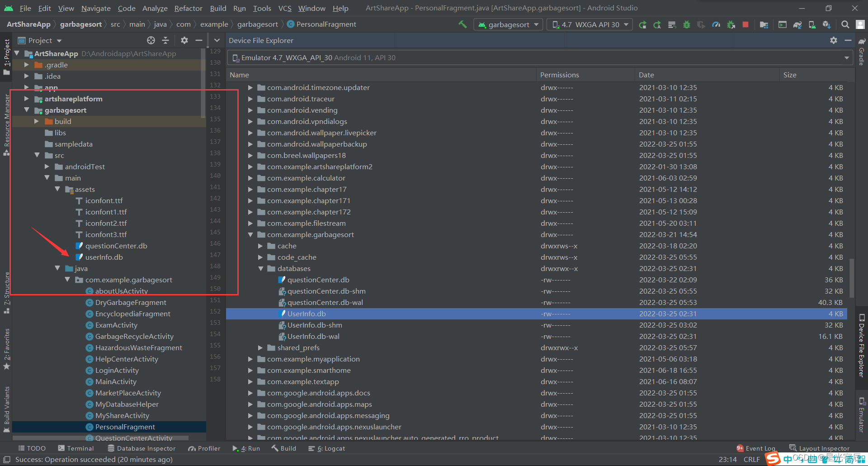Screen dimensions: 868x466
Task: Toggle the 7: Structure side tab
Action: [6, 293]
